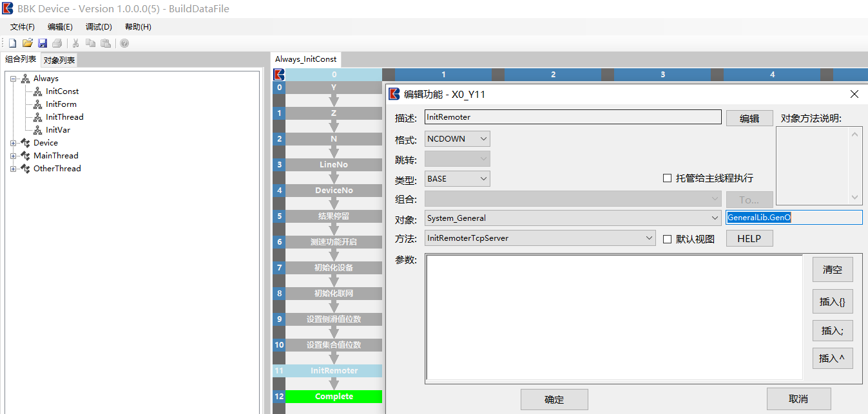Viewport: 868px width, 414px height.
Task: Select the 设置侧滑值位数 flow step
Action: point(334,319)
